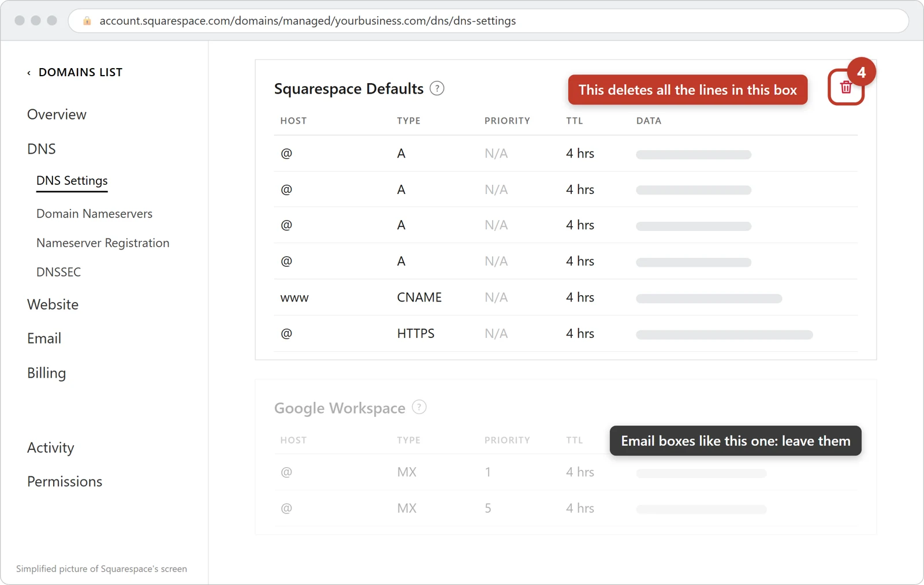The image size is (924, 585).
Task: Click DATA column header in Squarespace Defaults
Action: tap(649, 121)
